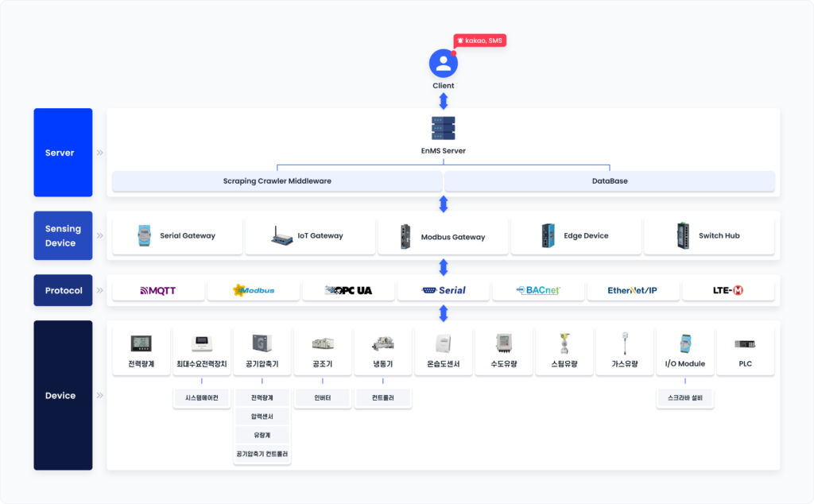Select the Scraping Crawler Middleware bar
Image resolution: width=814 pixels, height=504 pixels.
click(277, 181)
